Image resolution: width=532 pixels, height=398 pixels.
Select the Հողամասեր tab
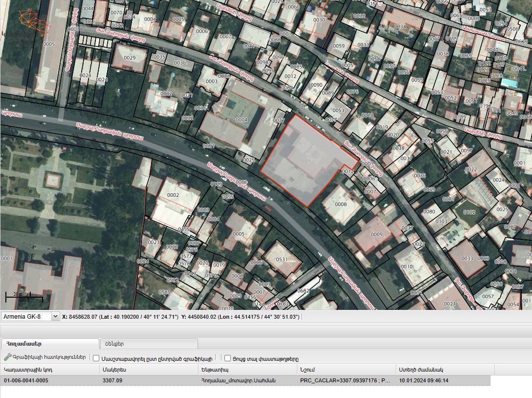click(x=50, y=344)
